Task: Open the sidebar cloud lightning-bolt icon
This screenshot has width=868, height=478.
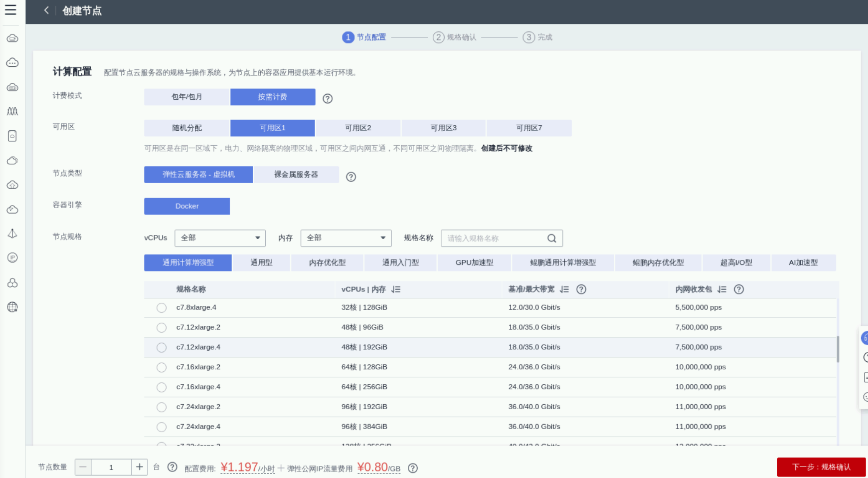Action: click(x=12, y=209)
